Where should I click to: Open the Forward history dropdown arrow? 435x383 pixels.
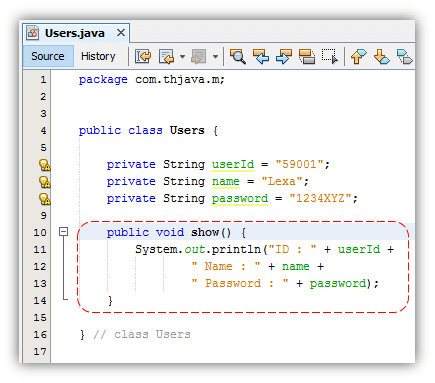click(x=215, y=56)
